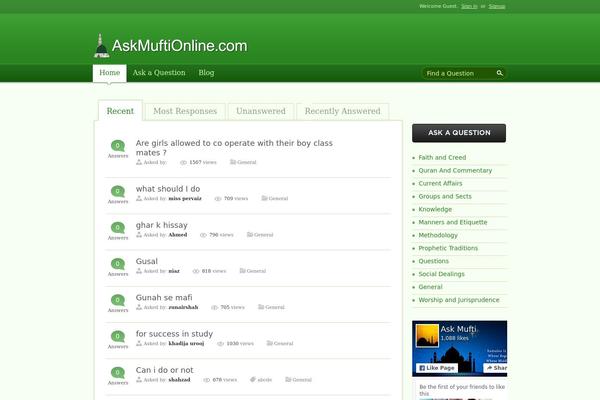Open Knowledge category
The width and height of the screenshot is (600, 400).
coord(435,209)
